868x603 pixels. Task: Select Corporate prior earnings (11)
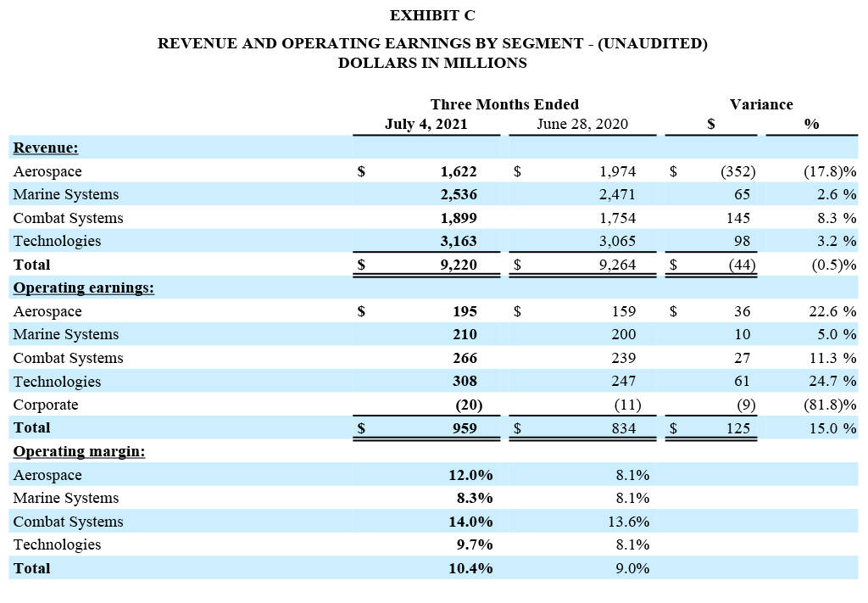tap(628, 405)
